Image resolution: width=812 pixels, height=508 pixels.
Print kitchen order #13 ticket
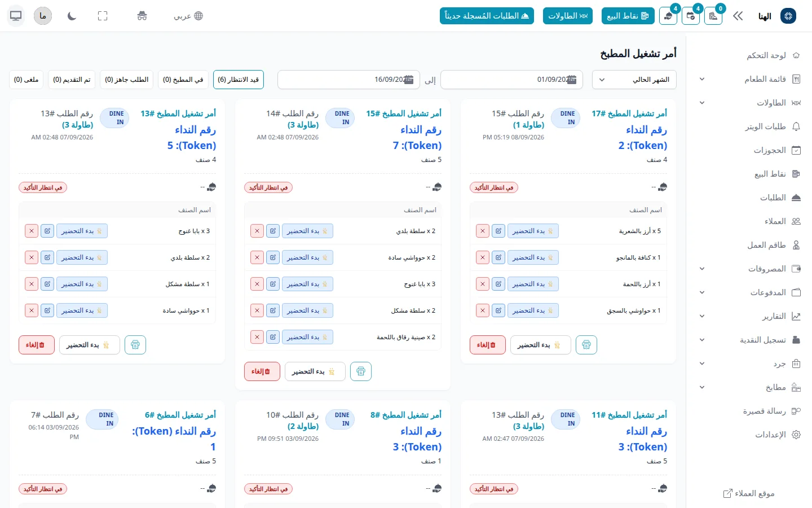(135, 345)
